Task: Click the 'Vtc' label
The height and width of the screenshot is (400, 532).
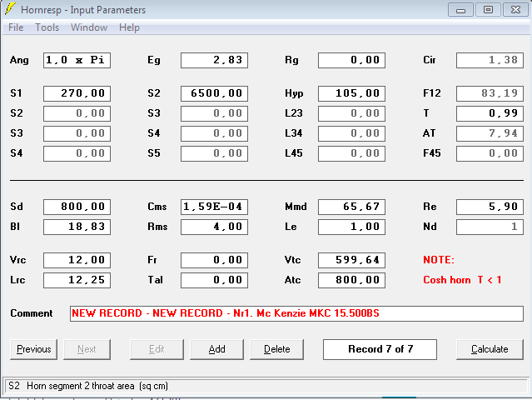Action: (292, 260)
